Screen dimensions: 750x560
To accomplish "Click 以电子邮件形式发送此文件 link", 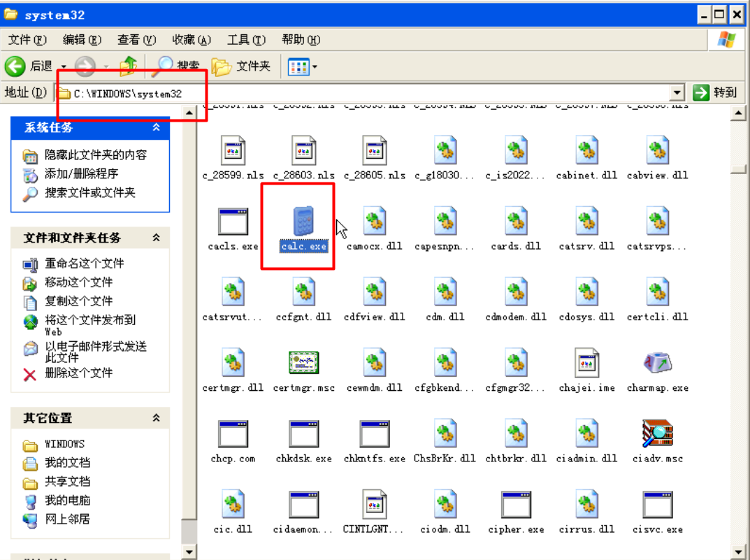I will (x=96, y=352).
